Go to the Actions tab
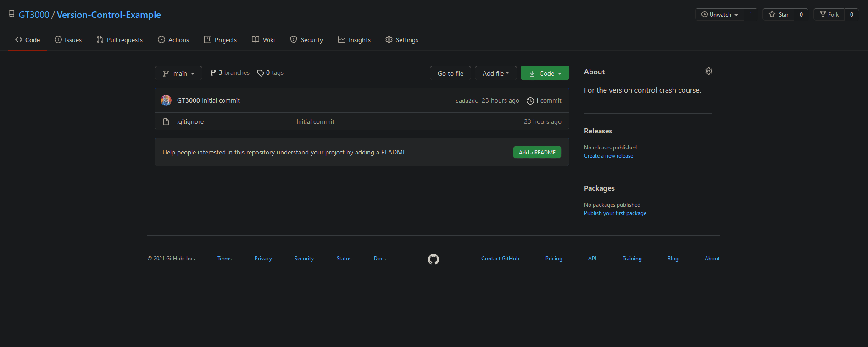 173,40
